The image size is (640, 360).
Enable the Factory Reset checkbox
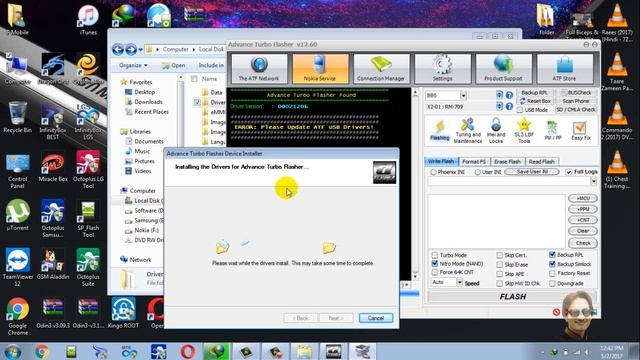coord(552,273)
